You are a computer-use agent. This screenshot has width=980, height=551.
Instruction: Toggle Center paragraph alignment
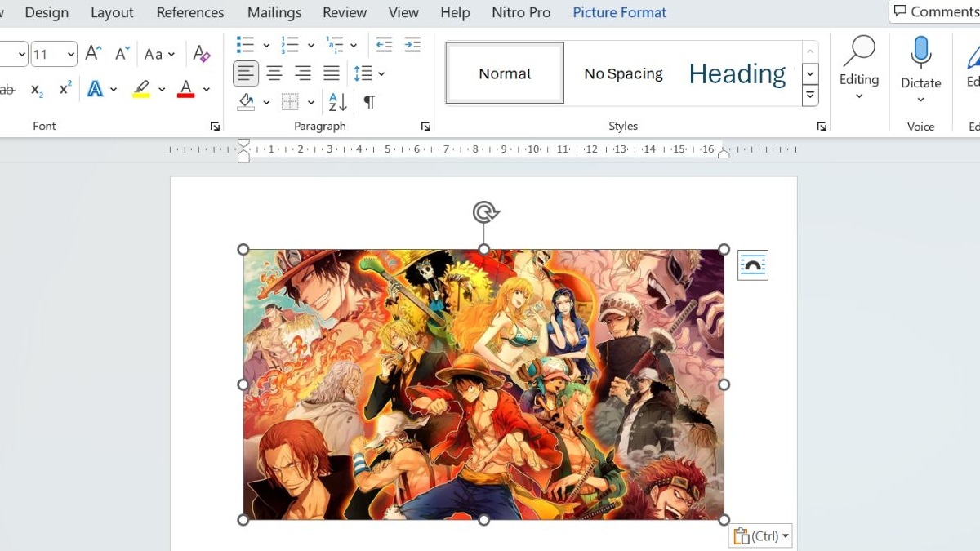274,73
